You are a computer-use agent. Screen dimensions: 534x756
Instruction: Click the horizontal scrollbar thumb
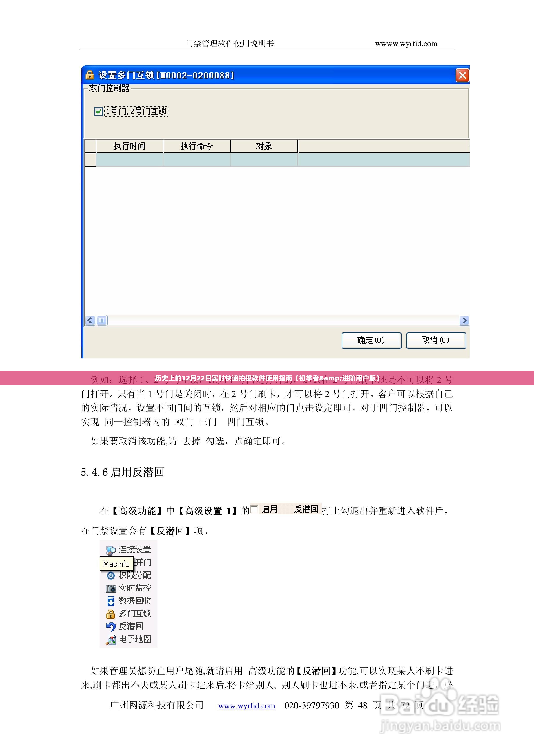point(102,320)
